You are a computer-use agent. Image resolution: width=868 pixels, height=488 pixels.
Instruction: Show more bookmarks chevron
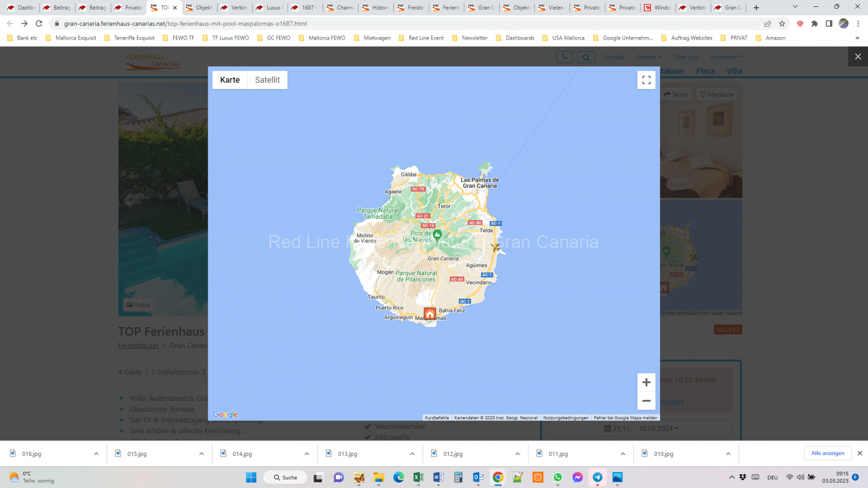857,38
